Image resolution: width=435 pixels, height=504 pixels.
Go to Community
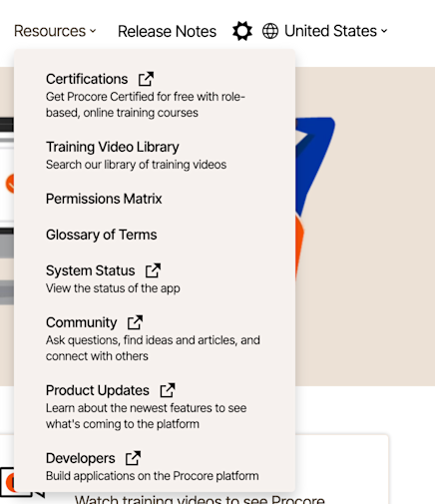[82, 322]
